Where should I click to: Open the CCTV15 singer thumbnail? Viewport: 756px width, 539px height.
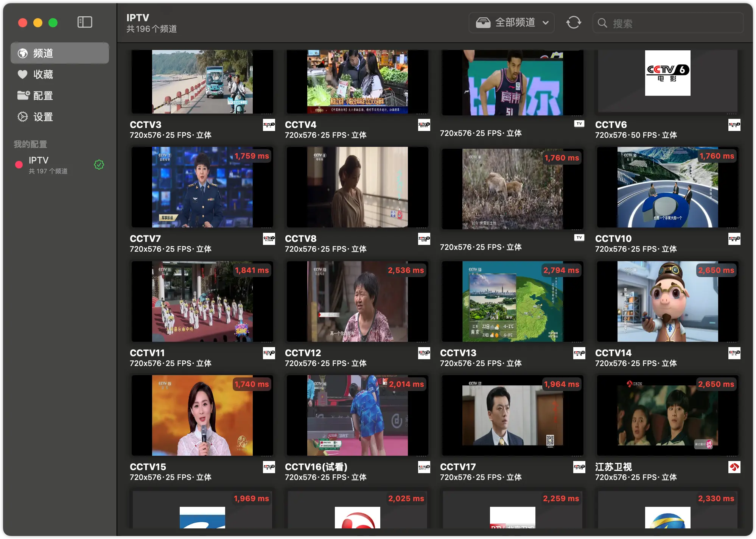202,416
